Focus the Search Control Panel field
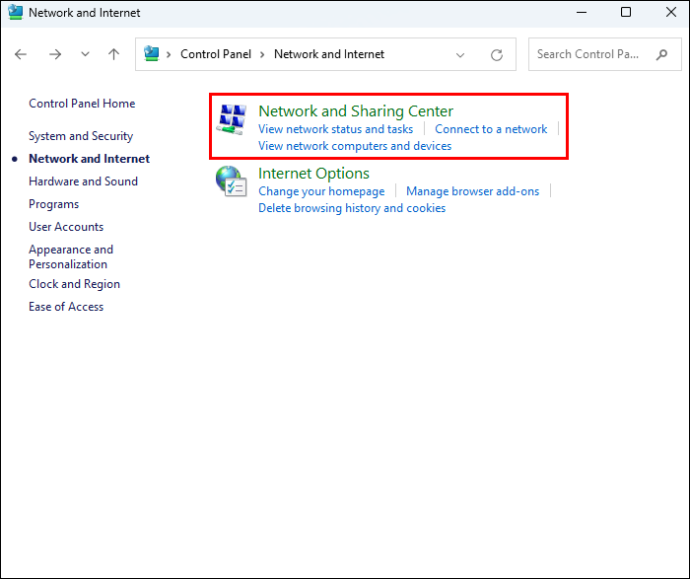This screenshot has height=579, width=690. 605,54
